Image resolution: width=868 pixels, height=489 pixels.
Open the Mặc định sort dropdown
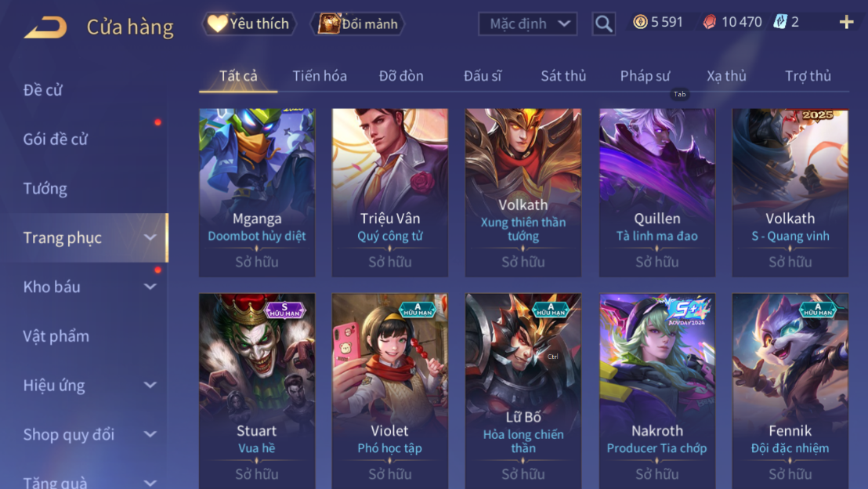(x=527, y=24)
